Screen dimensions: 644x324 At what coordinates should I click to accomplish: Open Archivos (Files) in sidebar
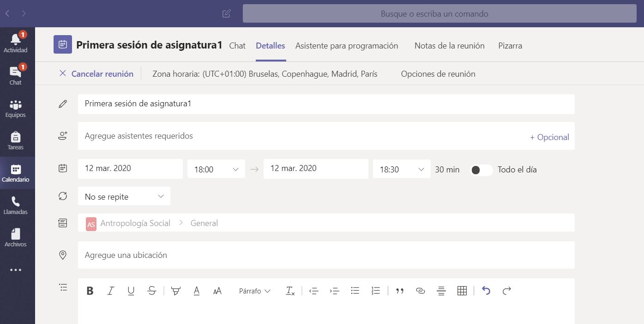point(16,238)
